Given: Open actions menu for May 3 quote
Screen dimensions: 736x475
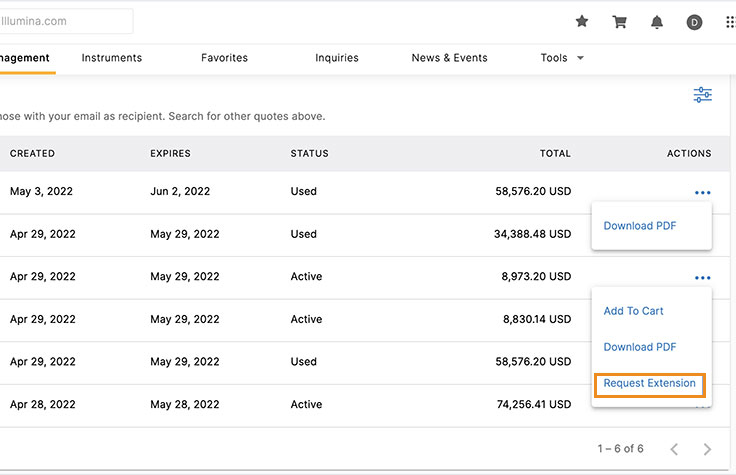Looking at the screenshot, I should point(702,192).
